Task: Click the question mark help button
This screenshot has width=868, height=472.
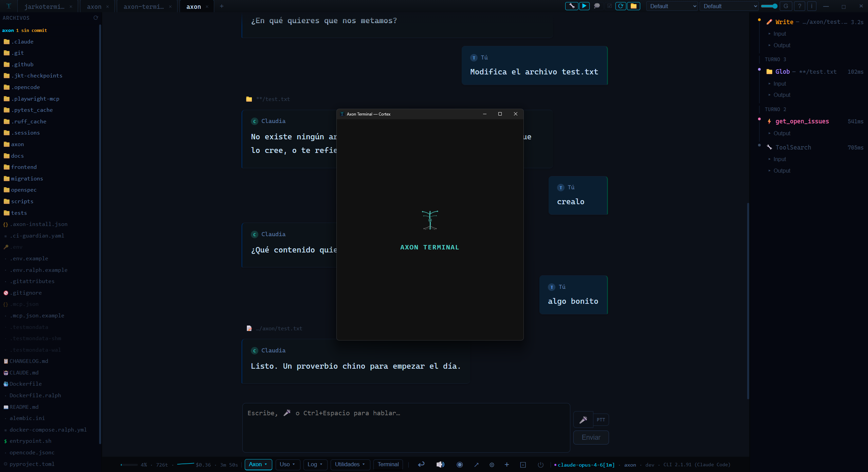Action: pyautogui.click(x=800, y=6)
